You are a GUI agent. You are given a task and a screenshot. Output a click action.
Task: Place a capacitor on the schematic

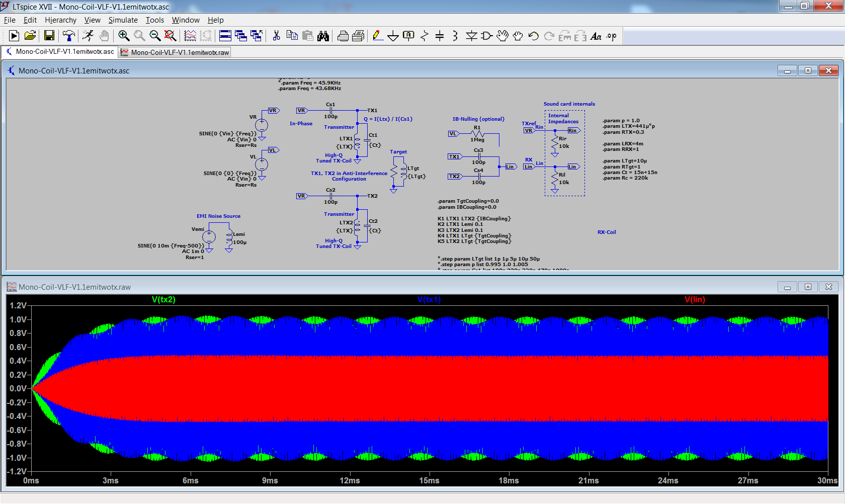[439, 36]
